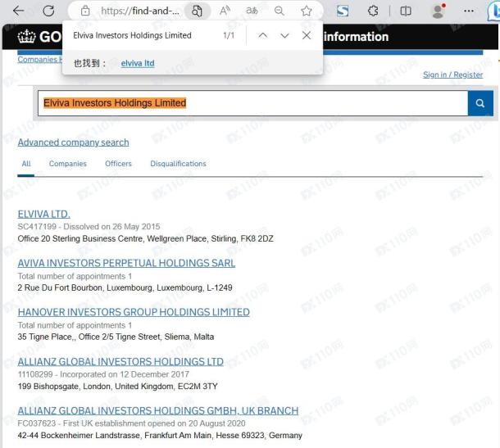Image resolution: width=500 pixels, height=448 pixels.
Task: Click the zoom magnifier icon in address bar
Action: point(279,11)
